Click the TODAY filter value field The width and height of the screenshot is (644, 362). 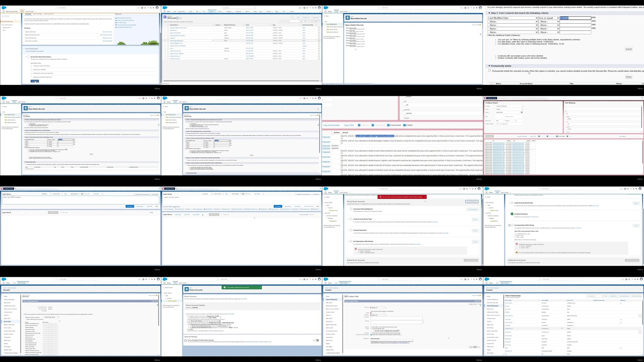click(575, 18)
